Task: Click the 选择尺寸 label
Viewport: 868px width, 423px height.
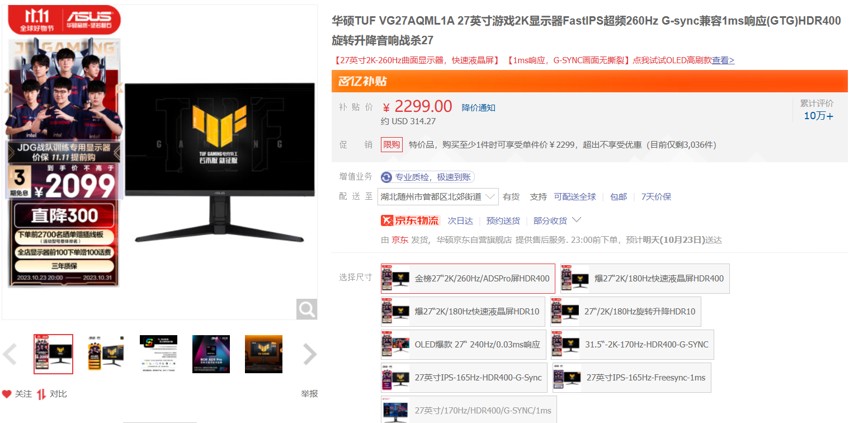Action: pyautogui.click(x=356, y=277)
